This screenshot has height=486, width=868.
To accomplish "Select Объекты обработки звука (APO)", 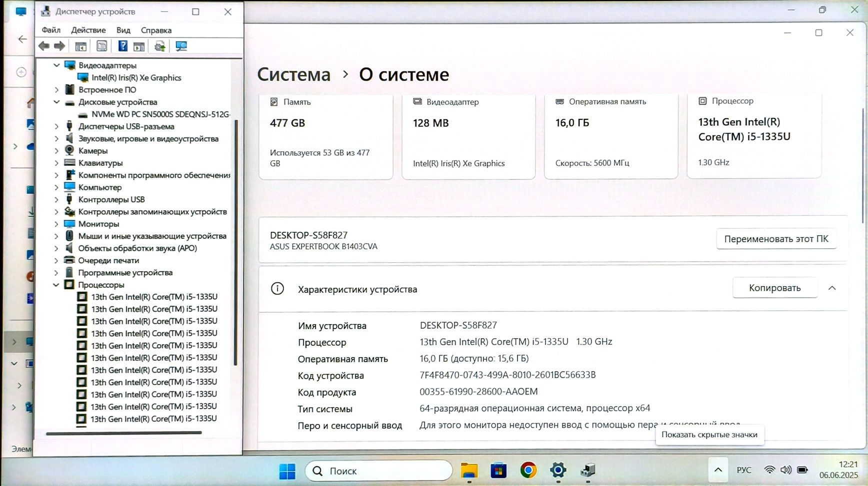I will click(137, 248).
